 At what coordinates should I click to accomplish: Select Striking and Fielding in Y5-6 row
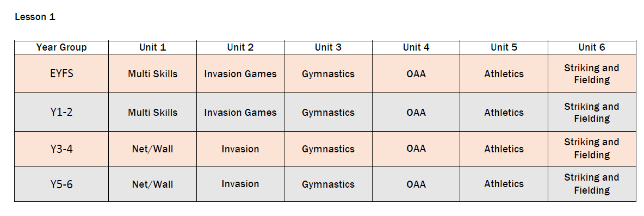[x=592, y=184]
